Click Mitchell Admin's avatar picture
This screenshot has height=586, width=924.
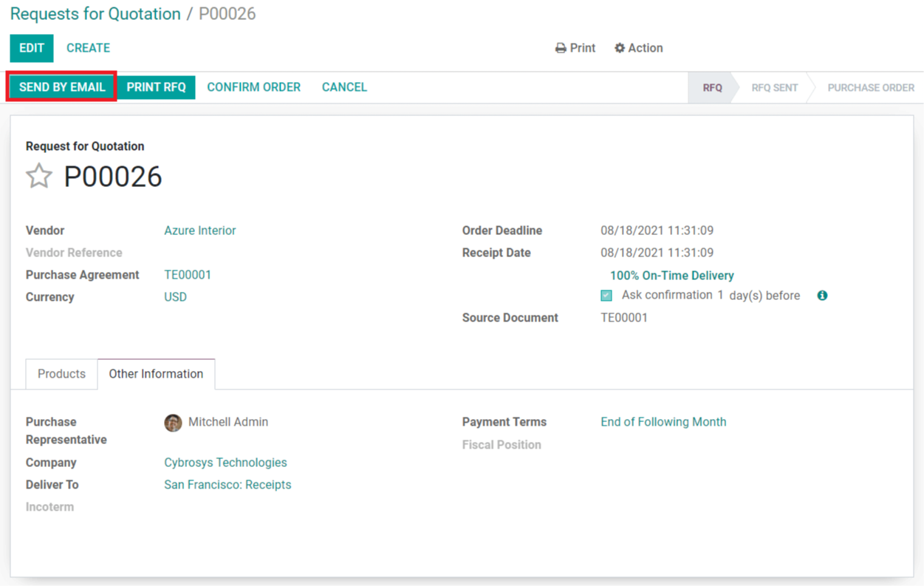(173, 423)
